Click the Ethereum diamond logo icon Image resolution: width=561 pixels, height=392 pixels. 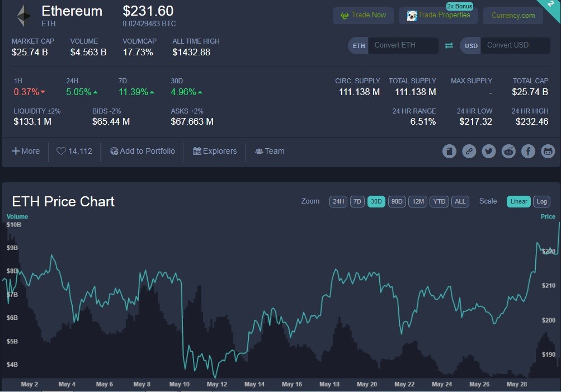click(x=24, y=16)
